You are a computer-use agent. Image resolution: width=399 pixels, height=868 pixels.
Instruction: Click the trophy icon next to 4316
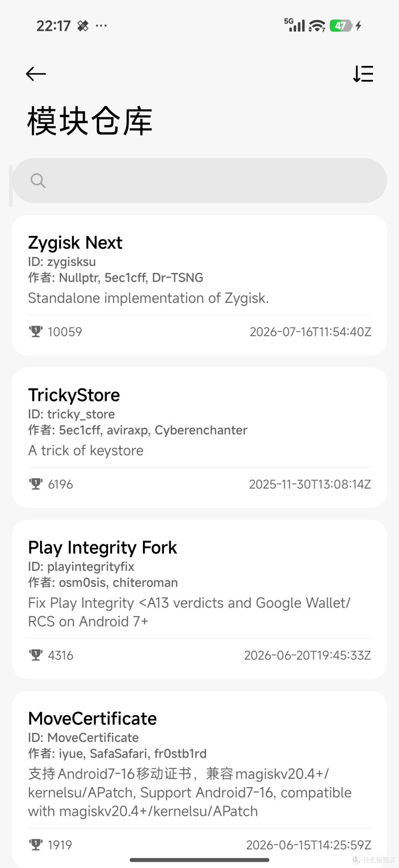(36, 655)
